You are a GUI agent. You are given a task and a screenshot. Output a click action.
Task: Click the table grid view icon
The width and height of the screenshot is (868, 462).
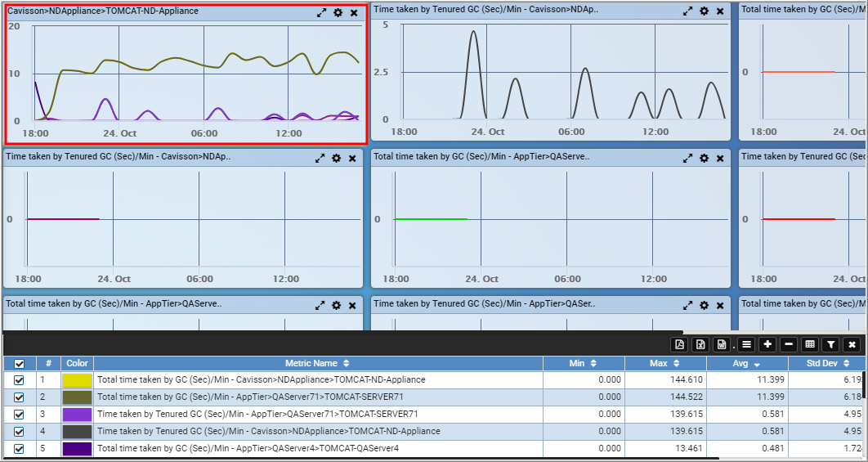(x=809, y=345)
